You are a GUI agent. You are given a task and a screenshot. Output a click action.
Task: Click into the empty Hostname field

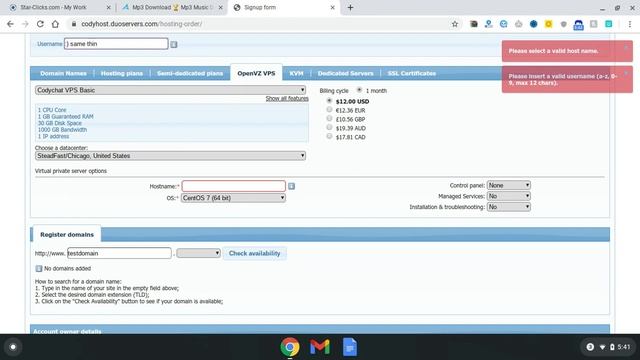point(233,186)
